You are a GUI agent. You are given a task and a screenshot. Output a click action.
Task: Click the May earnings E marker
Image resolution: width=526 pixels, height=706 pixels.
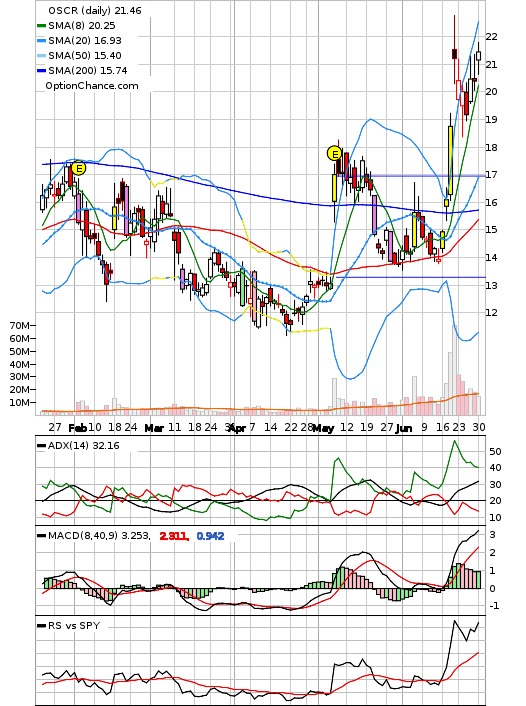[x=334, y=154]
